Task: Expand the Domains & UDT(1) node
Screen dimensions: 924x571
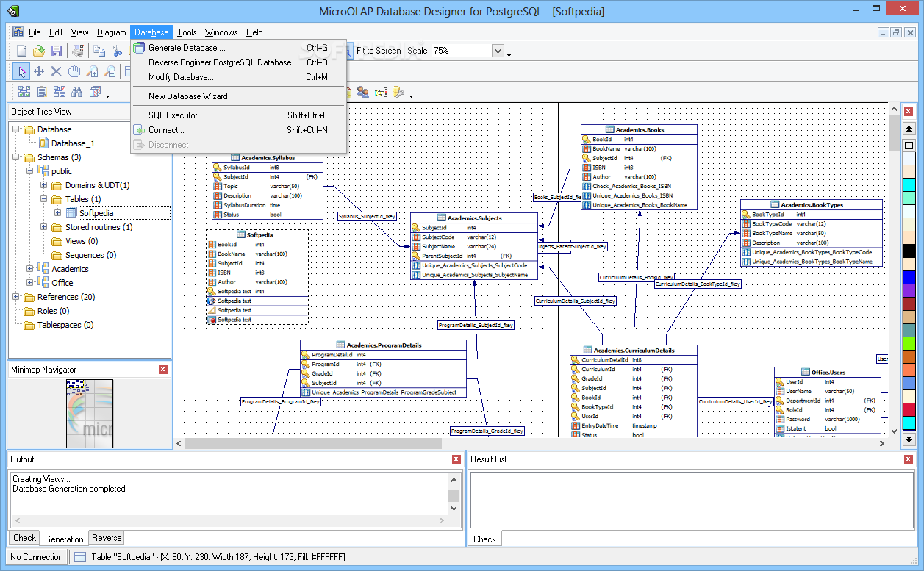Action: (x=44, y=185)
